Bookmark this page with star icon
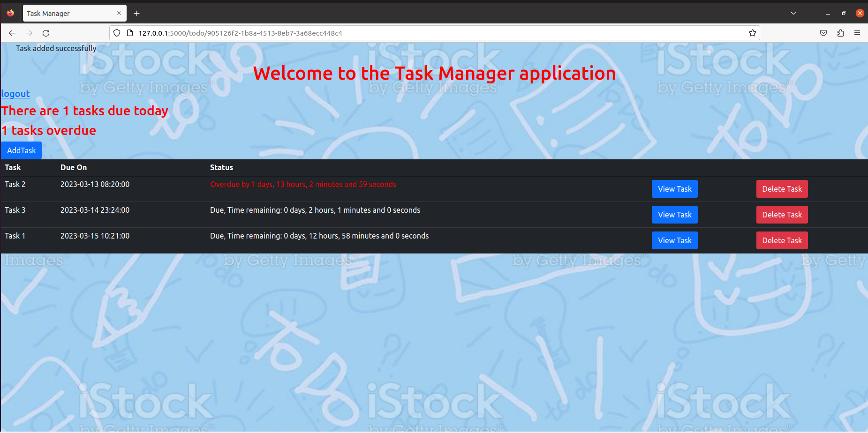The width and height of the screenshot is (868, 433). pos(752,33)
